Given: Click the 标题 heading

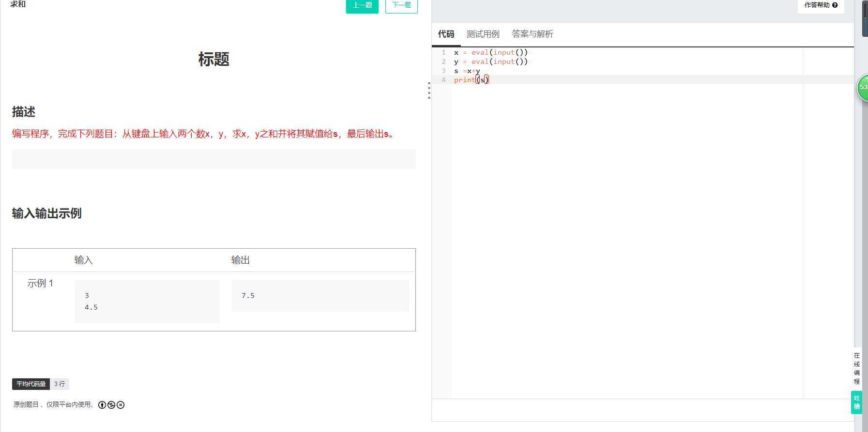Looking at the screenshot, I should (213, 60).
